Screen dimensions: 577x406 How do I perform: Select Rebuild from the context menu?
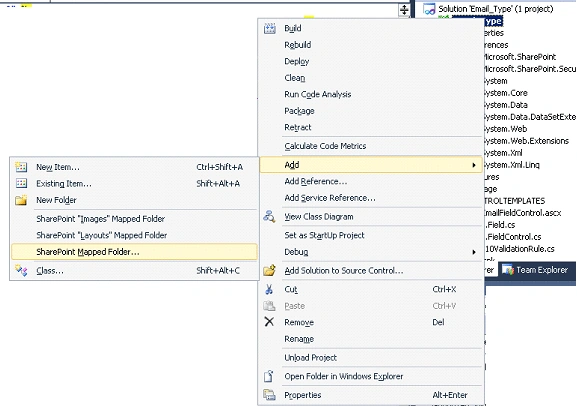371,45
